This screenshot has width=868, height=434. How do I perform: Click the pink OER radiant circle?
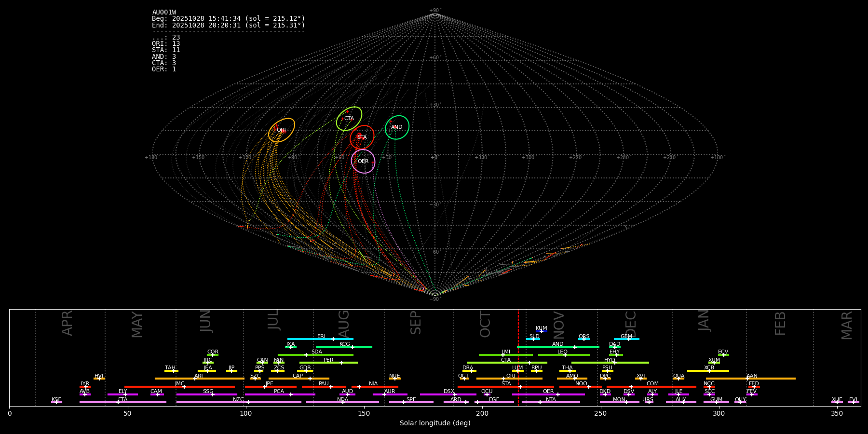pos(363,161)
